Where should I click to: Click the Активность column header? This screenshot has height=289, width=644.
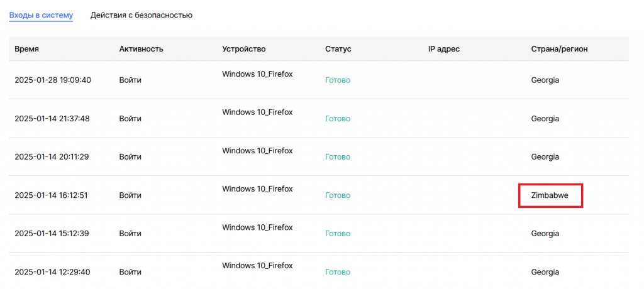click(x=141, y=49)
